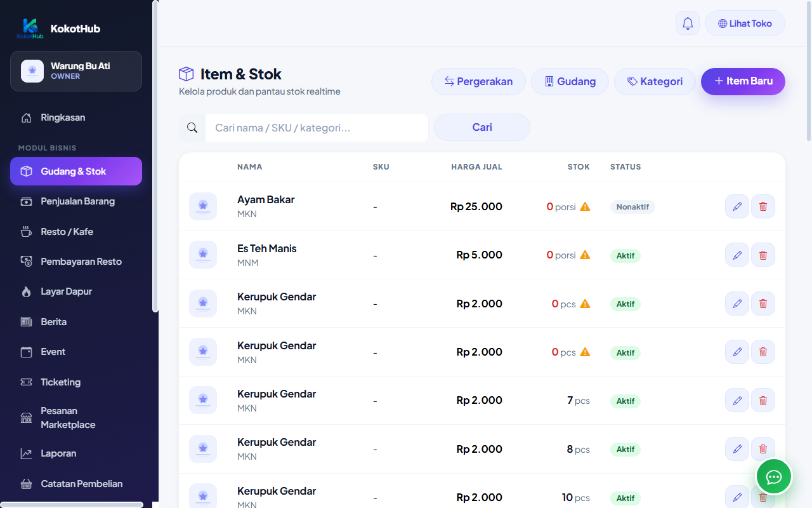Screen dimensions: 812x508
Task: Click the coffee cup icon for Resto / Kafe
Action: pos(26,232)
